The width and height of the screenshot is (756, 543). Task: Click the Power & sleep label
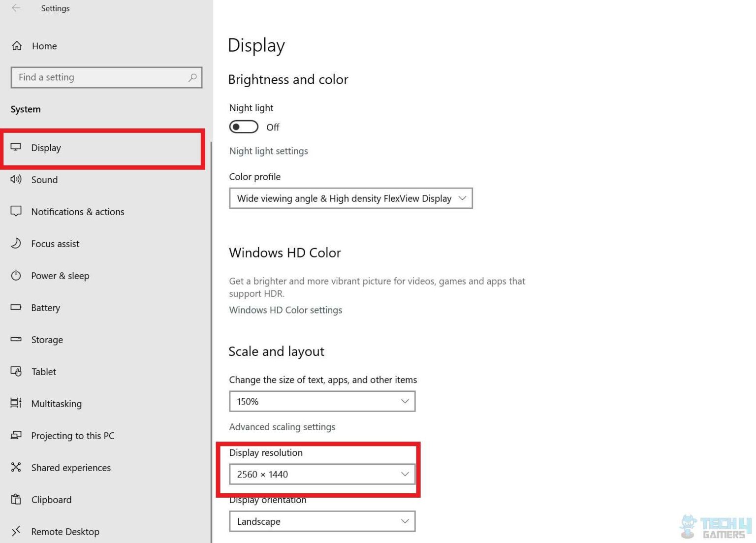[x=60, y=276]
